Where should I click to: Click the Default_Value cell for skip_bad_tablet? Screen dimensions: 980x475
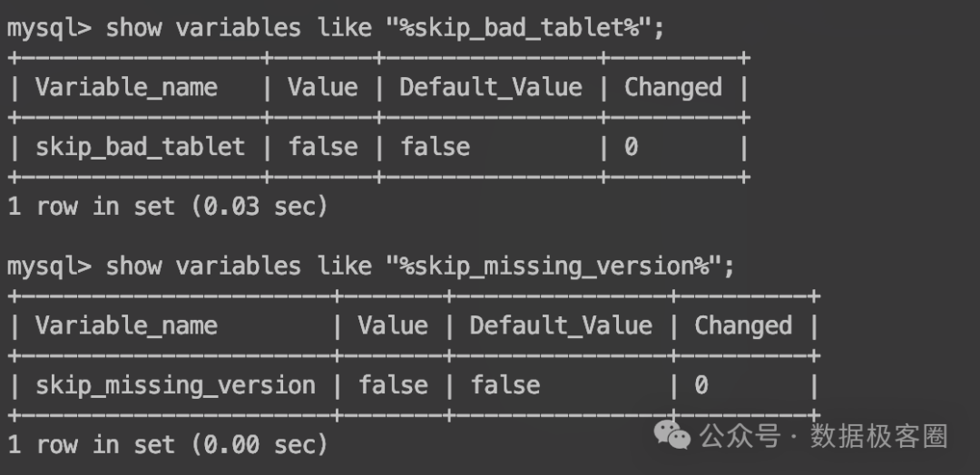pos(435,147)
